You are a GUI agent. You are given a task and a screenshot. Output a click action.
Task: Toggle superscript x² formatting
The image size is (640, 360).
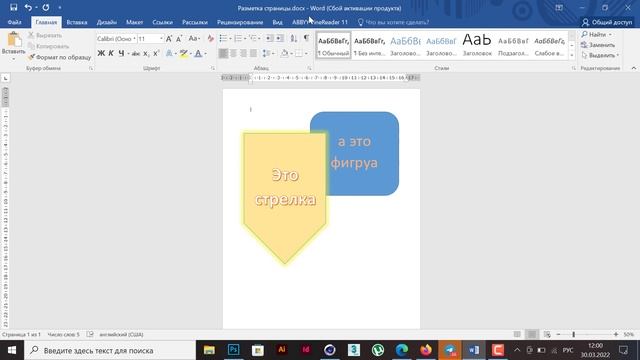coord(156,53)
